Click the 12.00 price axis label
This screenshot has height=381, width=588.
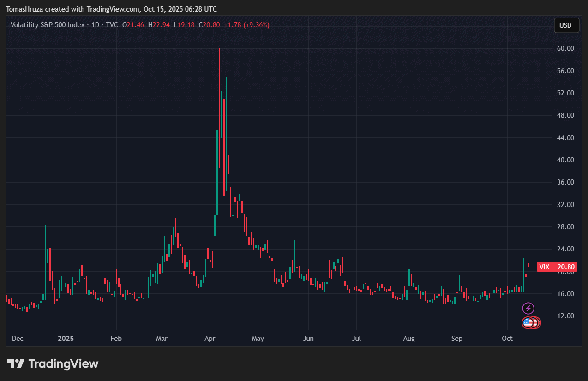tap(565, 316)
